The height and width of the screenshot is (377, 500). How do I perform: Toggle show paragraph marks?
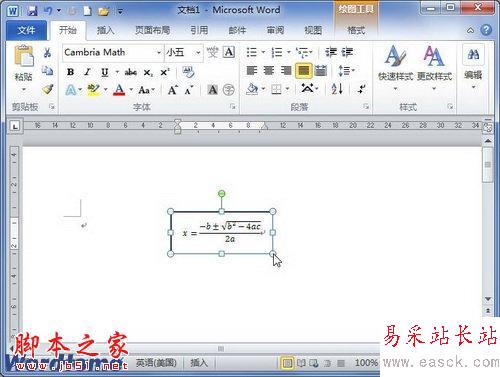[x=362, y=89]
